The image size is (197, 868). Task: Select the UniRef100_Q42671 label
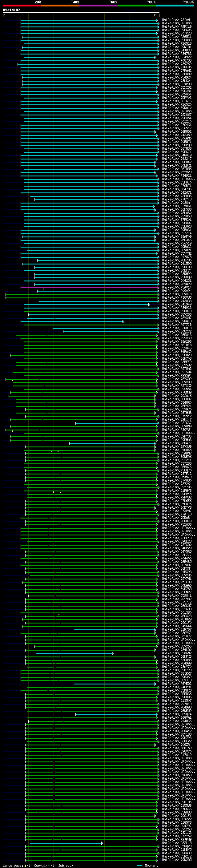tap(177, 193)
